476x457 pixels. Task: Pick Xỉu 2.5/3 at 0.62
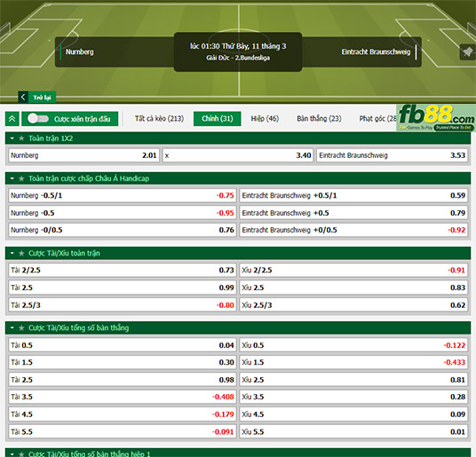[x=353, y=304]
